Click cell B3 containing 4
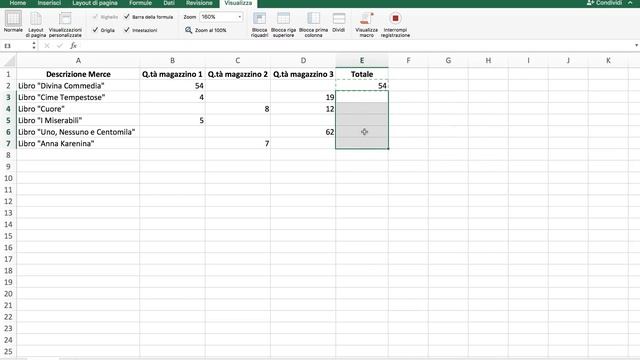The height and width of the screenshot is (360, 640). pyautogui.click(x=172, y=97)
